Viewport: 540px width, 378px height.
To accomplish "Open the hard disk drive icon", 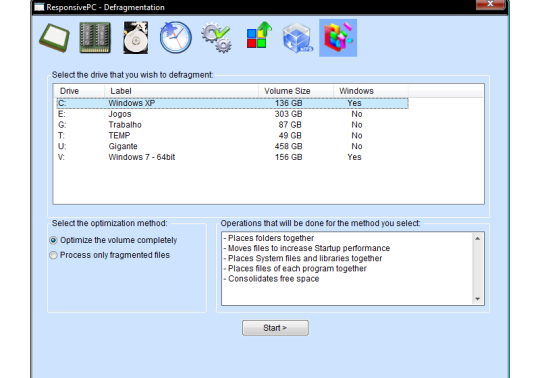I will point(136,38).
